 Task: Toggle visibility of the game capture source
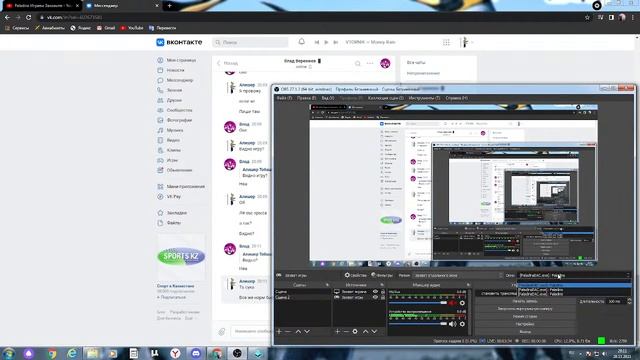tap(376, 298)
